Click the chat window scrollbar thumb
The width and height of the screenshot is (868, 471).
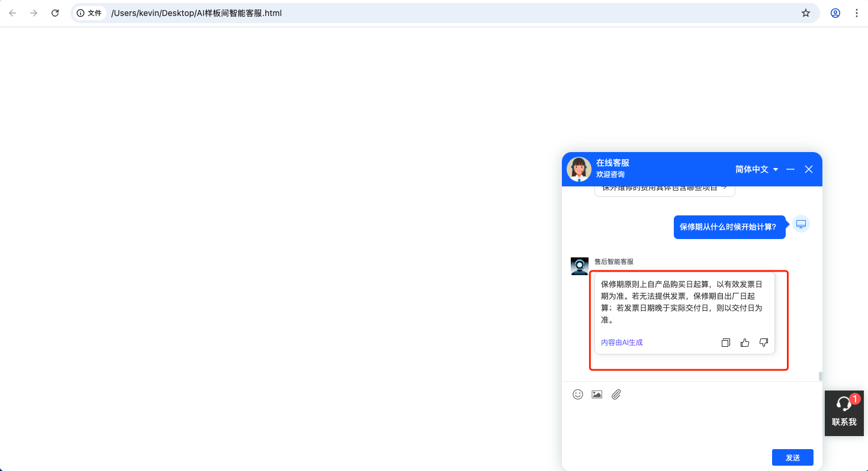(x=820, y=376)
